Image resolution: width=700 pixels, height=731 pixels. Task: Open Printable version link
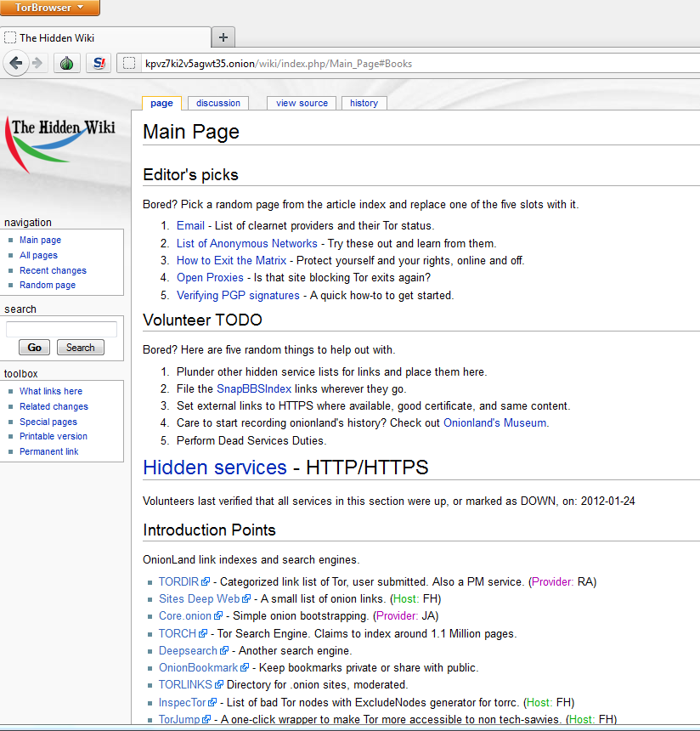point(54,436)
